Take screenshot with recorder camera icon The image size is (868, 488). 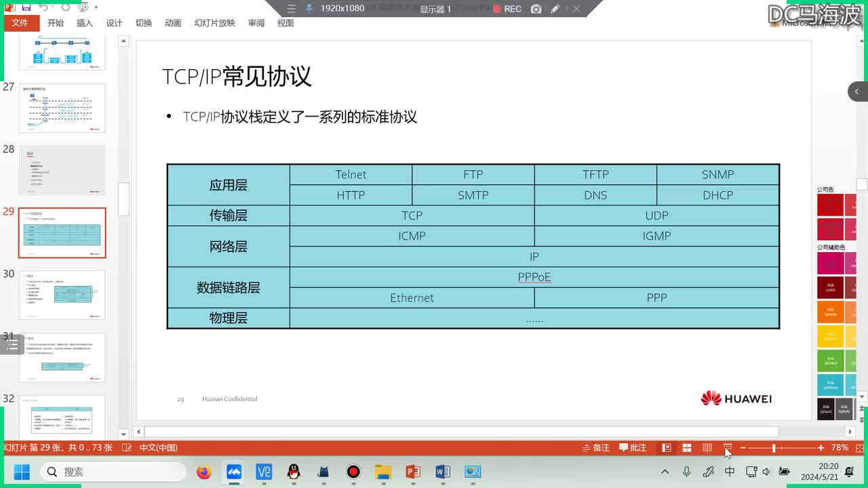coord(536,9)
